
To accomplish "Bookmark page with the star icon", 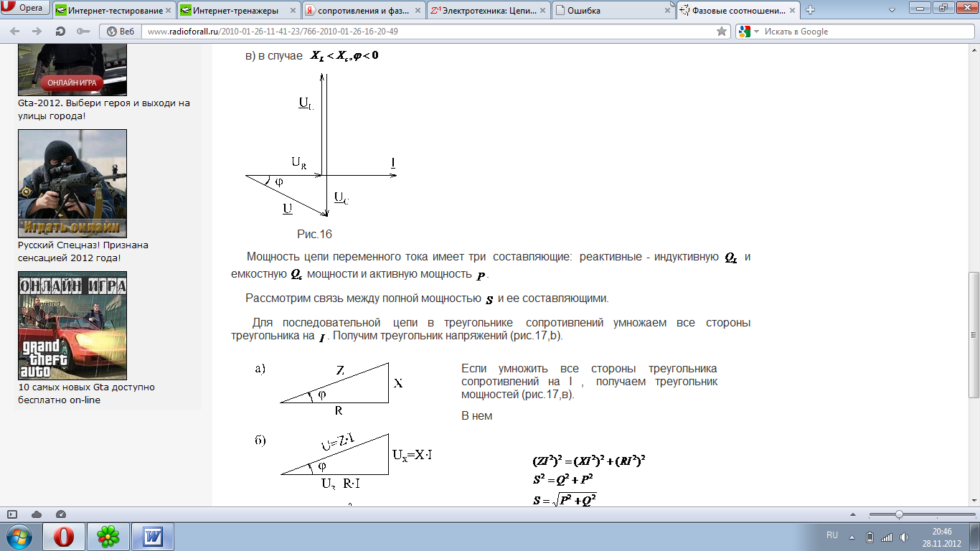I will coord(722,32).
